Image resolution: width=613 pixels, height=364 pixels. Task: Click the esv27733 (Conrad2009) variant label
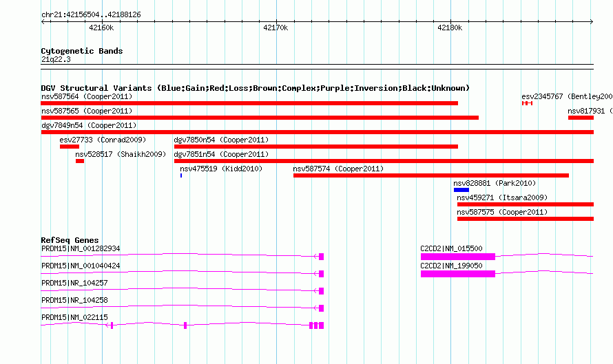coord(103,140)
